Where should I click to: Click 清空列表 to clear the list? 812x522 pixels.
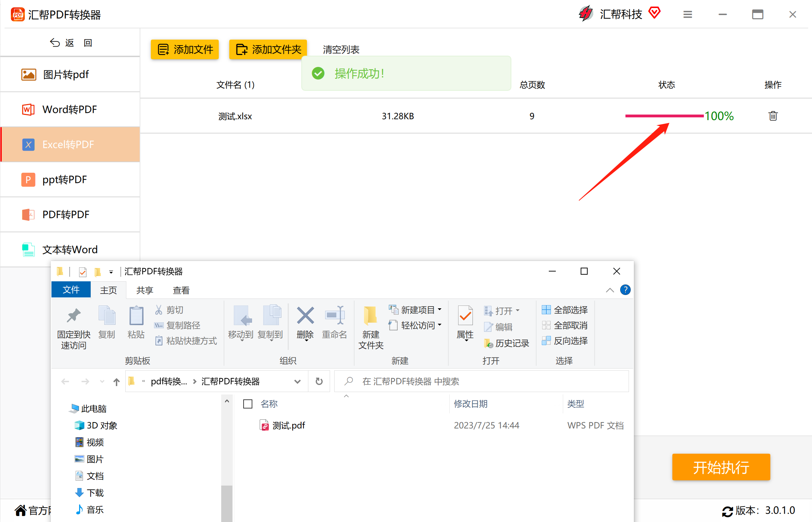click(x=341, y=49)
